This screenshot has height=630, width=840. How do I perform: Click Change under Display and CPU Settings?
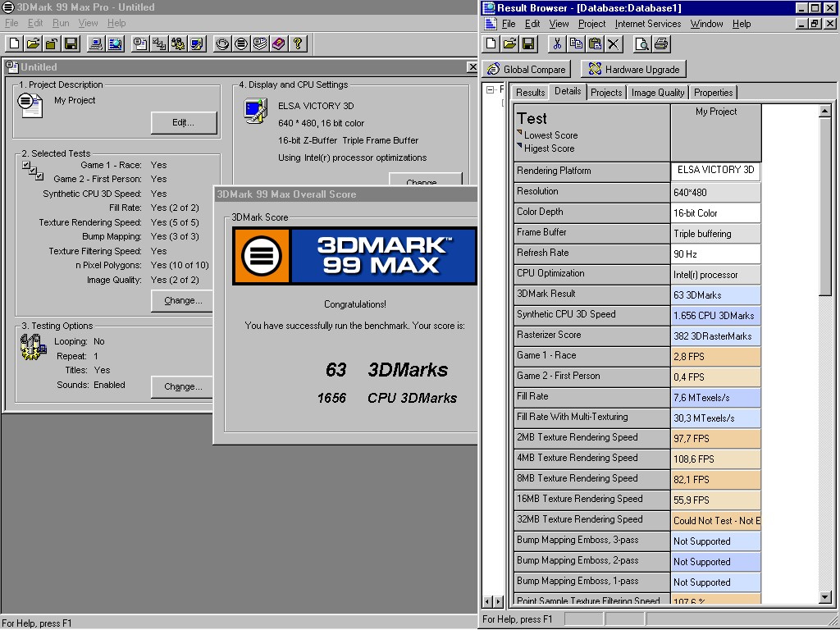point(425,180)
